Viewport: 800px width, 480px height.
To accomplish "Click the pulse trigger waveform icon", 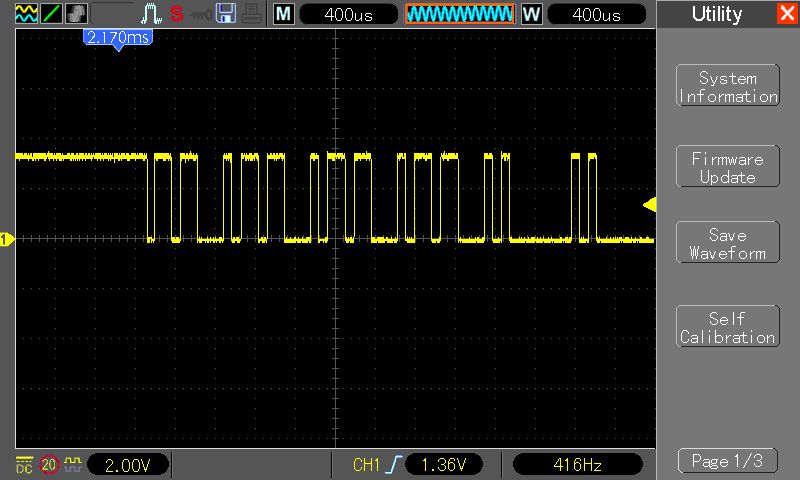I will (x=151, y=14).
